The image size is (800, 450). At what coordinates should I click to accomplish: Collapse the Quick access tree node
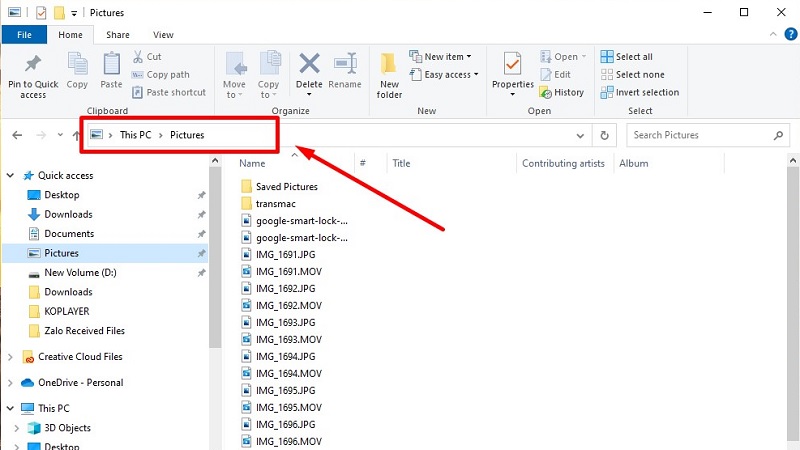point(10,176)
